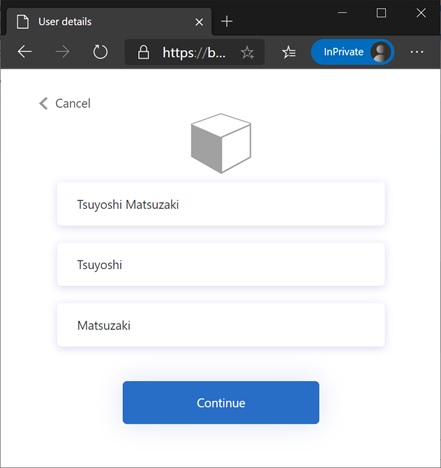Click the new tab plus button
The image size is (441, 468).
pos(227,21)
